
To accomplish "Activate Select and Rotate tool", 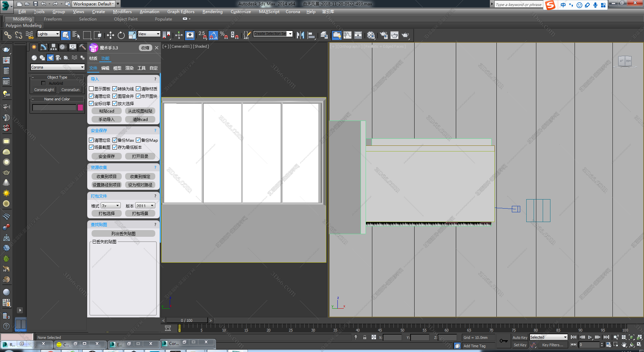I will tap(121, 35).
